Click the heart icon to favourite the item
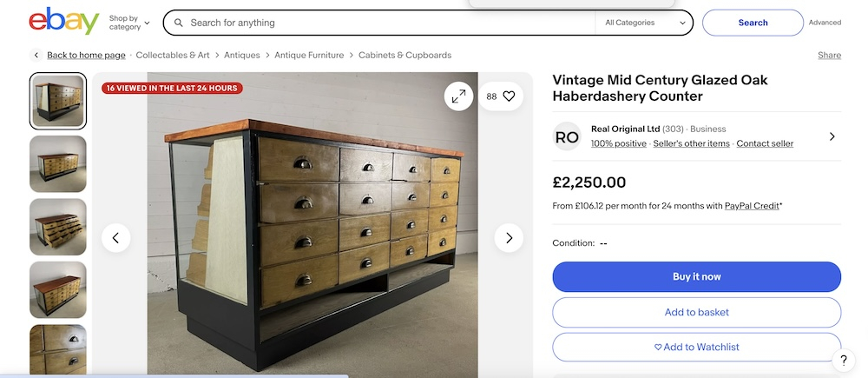This screenshot has height=378, width=868. [x=509, y=96]
